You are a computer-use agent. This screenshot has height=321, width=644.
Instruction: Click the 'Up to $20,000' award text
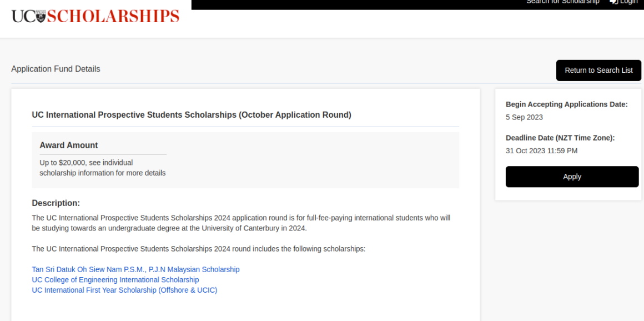[86, 163]
